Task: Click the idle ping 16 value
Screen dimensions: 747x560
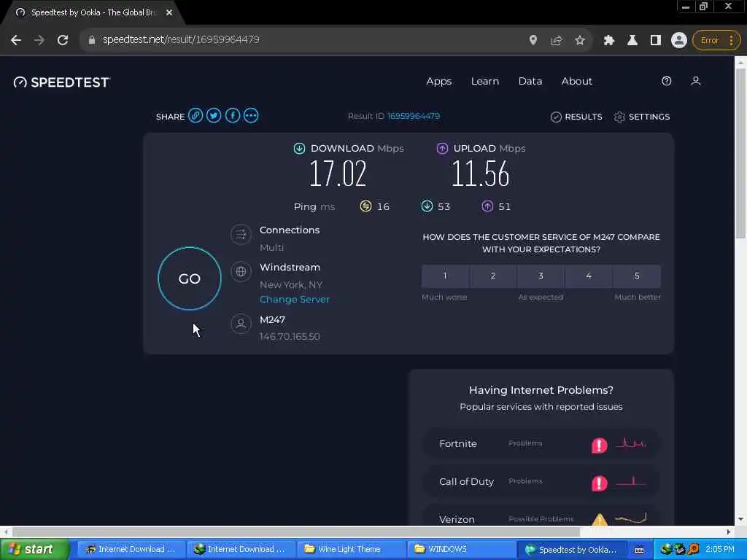Action: click(x=383, y=206)
